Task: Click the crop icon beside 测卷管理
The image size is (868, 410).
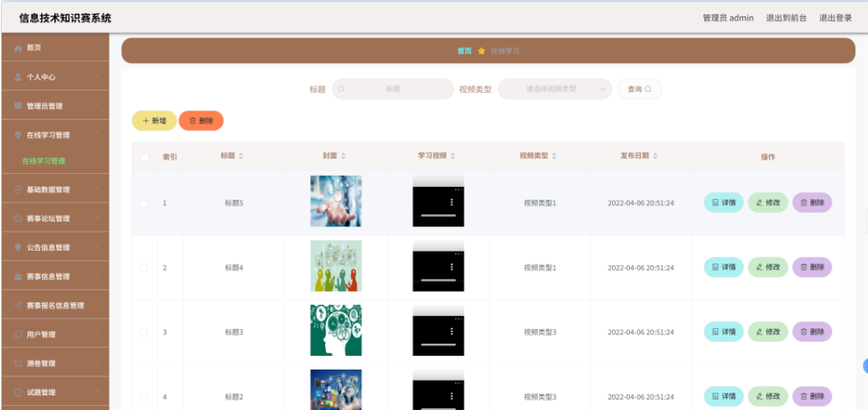Action: (x=18, y=363)
